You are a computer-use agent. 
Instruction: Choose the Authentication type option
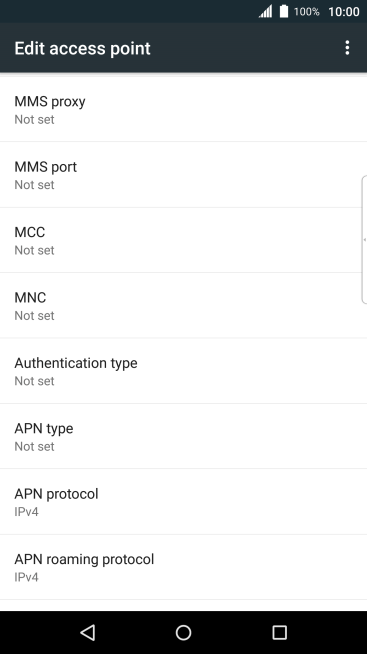click(184, 371)
